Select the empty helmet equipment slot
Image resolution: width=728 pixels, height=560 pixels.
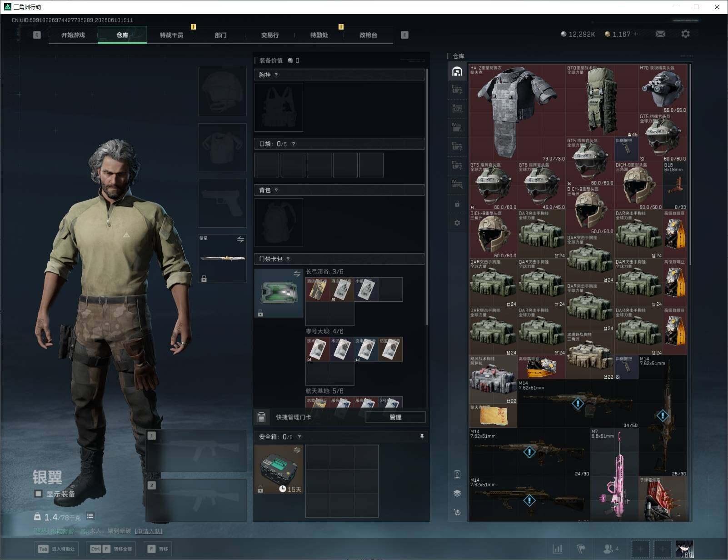(x=222, y=92)
